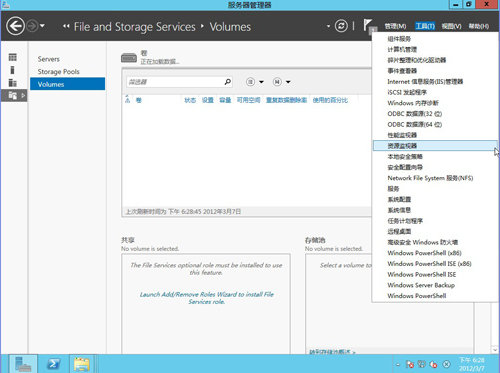Image resolution: width=500 pixels, height=373 pixels.
Task: Click the saved queries circle icon
Action: tap(277, 82)
